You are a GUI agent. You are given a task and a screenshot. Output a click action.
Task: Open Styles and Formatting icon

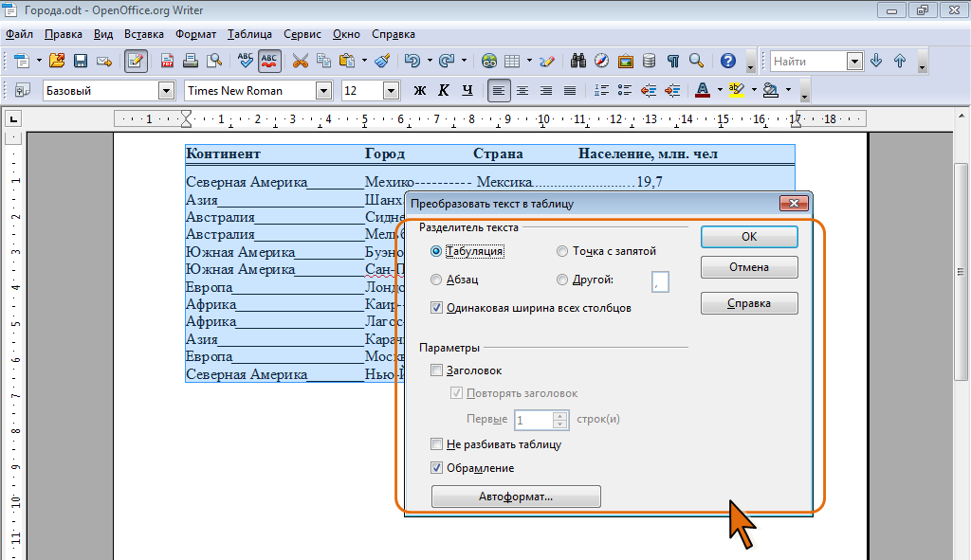point(23,91)
